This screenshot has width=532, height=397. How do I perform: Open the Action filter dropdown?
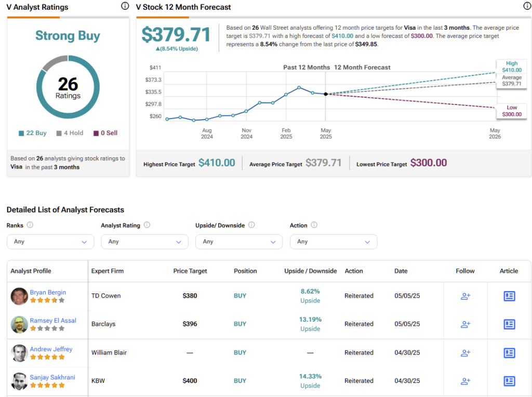(x=334, y=242)
